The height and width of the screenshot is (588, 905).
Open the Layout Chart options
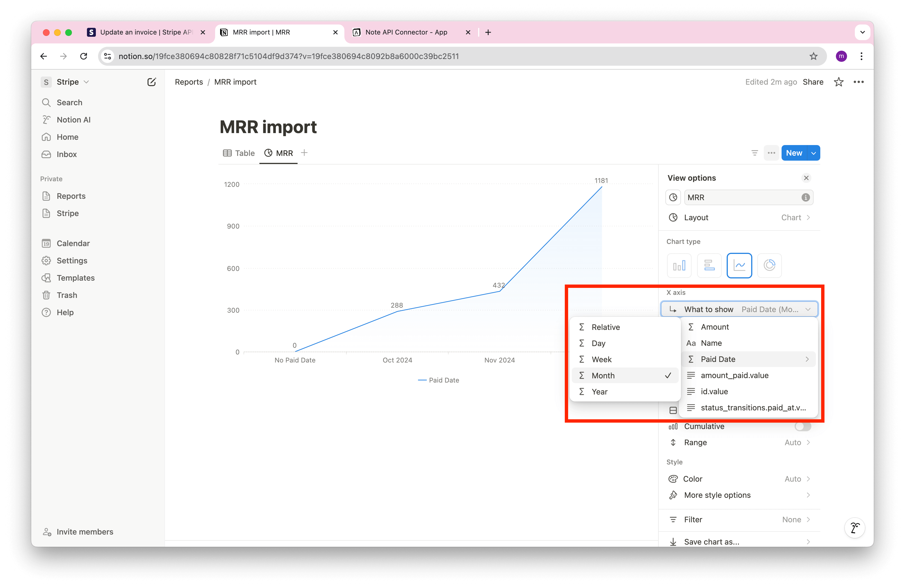(739, 218)
